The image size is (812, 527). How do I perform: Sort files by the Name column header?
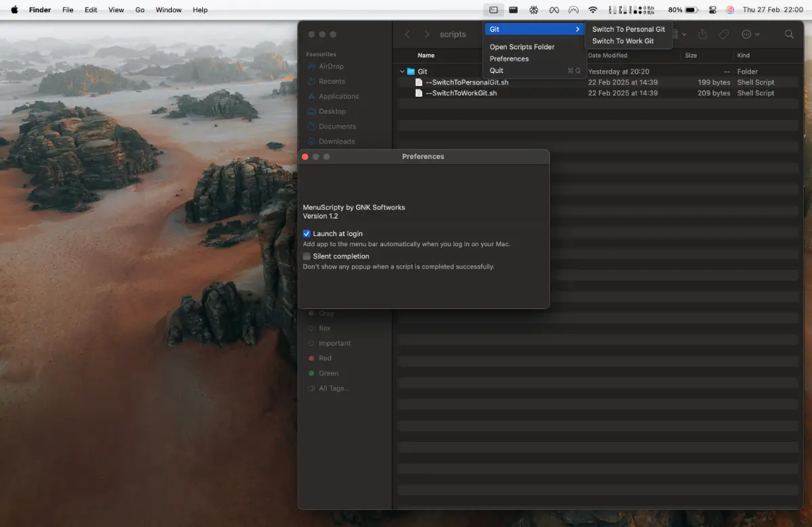point(426,55)
